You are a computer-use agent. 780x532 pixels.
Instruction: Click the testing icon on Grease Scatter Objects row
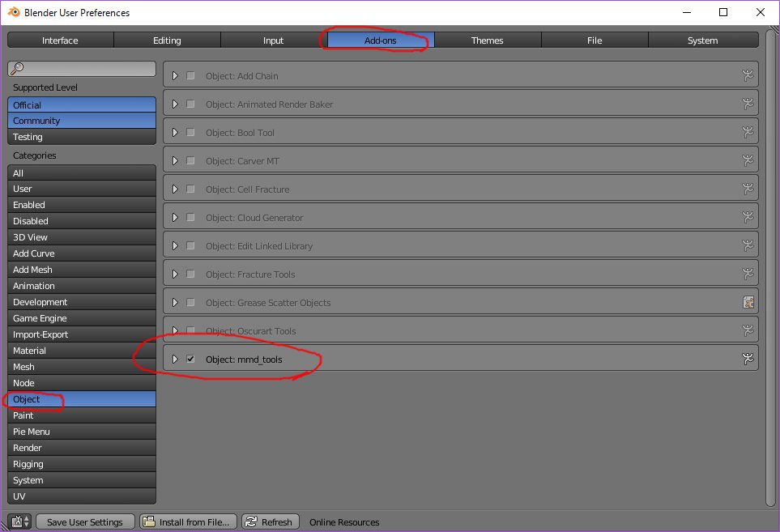pos(748,302)
